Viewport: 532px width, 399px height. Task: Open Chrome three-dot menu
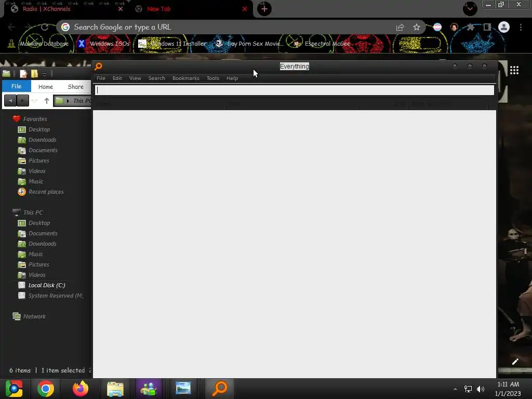point(521,27)
